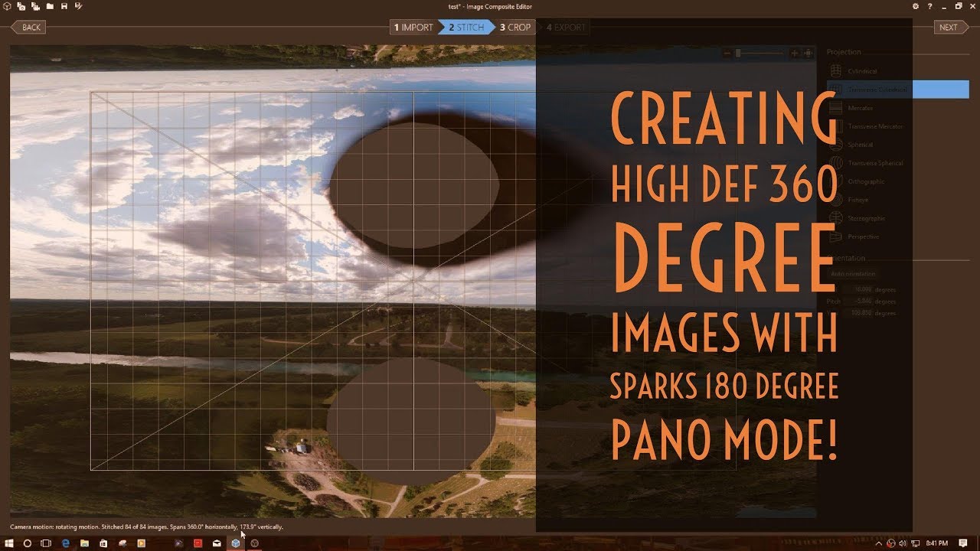Select the Spherical projection
The image size is (980, 551).
pyautogui.click(x=897, y=145)
